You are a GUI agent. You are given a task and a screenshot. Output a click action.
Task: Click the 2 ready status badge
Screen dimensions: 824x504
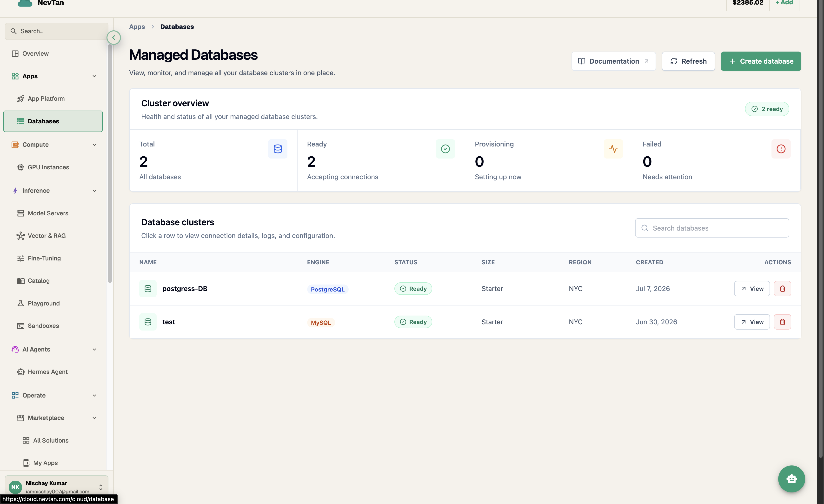(x=767, y=109)
